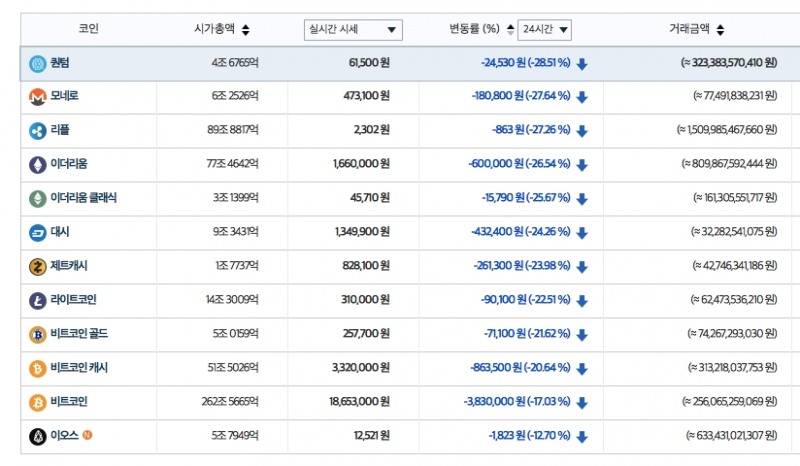The image size is (800, 466).
Task: Click the Qtum coin icon
Action: (38, 63)
